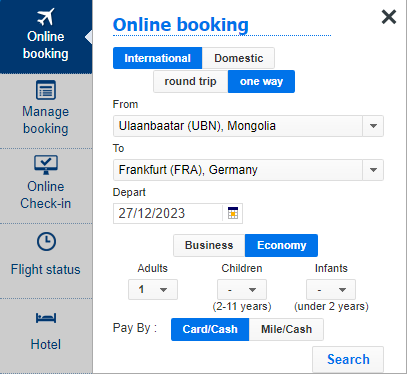The image size is (407, 374).
Task: Open the Infants count dropdown
Action: point(331,289)
